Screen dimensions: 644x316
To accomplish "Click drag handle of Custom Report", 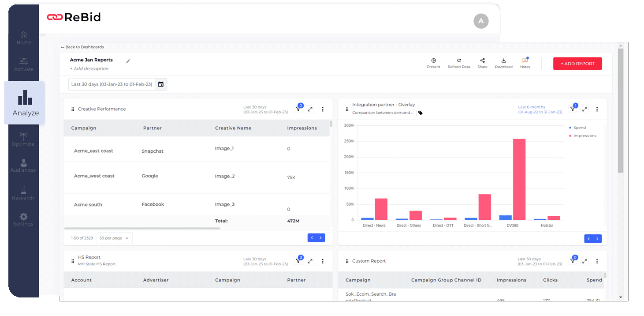I will (347, 261).
